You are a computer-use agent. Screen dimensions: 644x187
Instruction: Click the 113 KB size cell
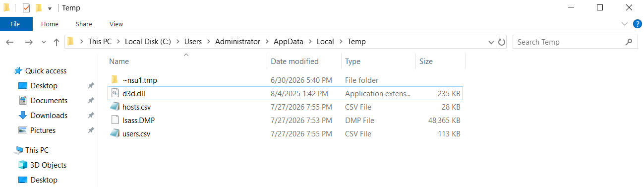pos(450,134)
